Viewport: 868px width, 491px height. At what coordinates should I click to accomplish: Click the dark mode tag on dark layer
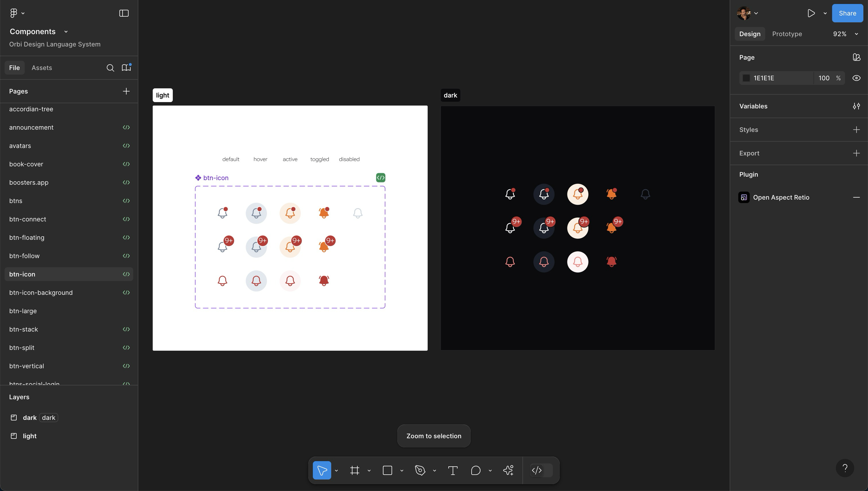(x=49, y=418)
